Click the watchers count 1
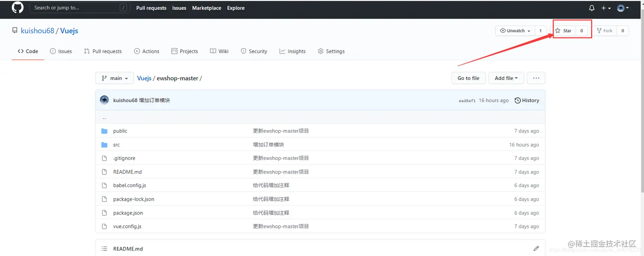Screen dimensions: 644x256 pyautogui.click(x=540, y=31)
